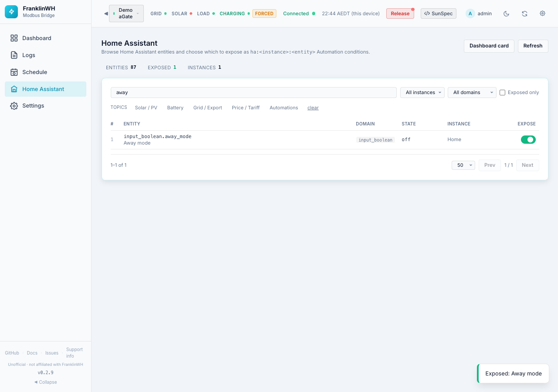558x392 pixels.
Task: Click the Settings gear icon in sidebar
Action: coord(14,106)
